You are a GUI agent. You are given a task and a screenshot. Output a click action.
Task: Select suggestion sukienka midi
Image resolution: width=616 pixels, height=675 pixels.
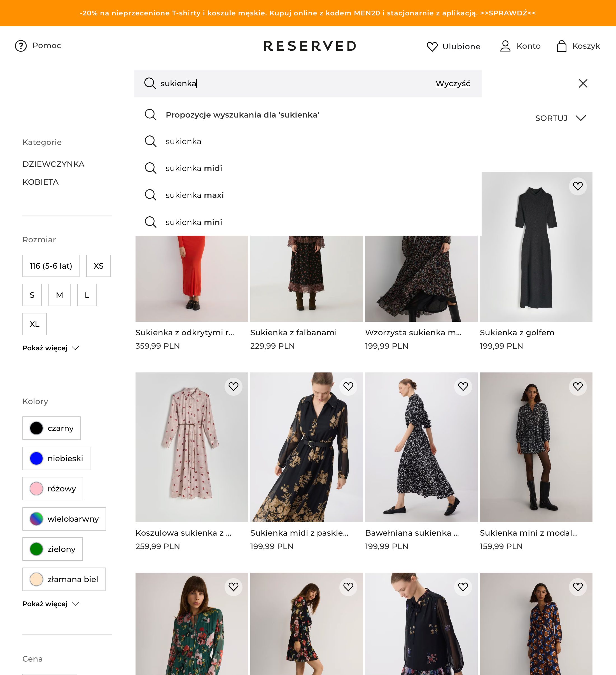[193, 168]
